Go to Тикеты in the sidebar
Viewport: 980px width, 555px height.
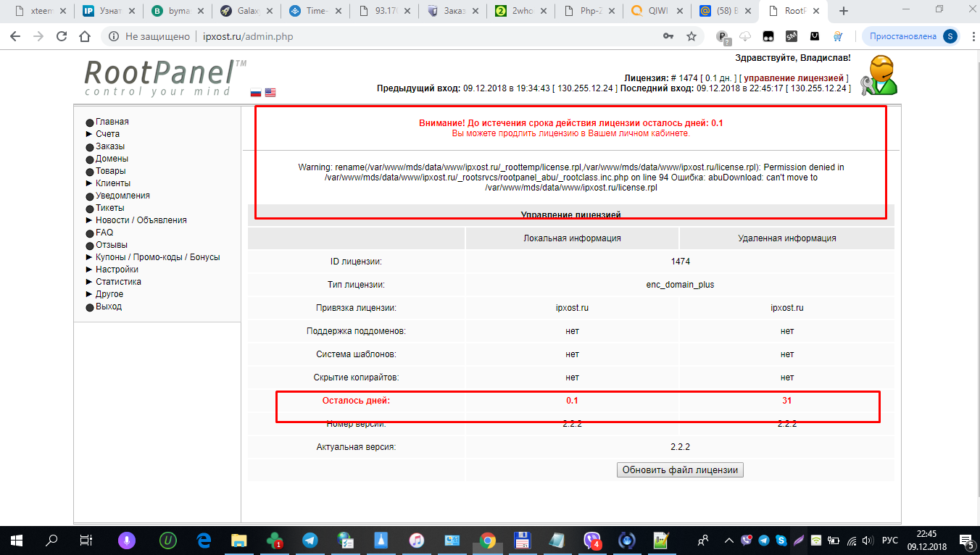110,208
